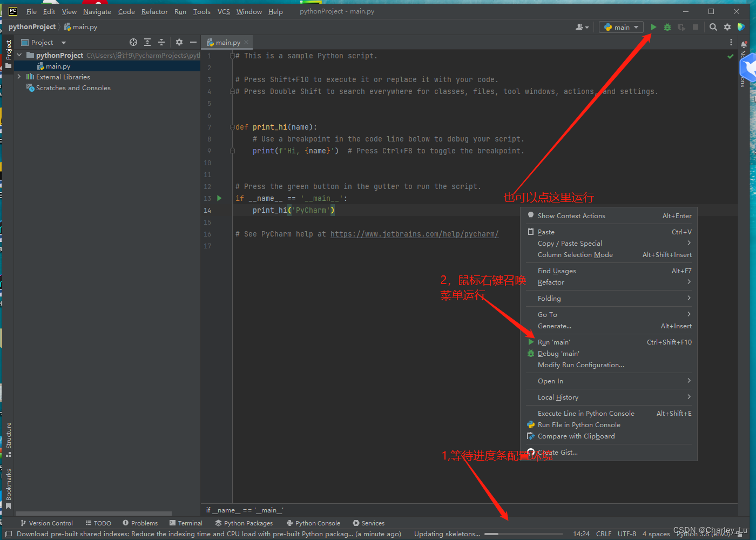Open the jetbrains.com pycharm help link

click(414, 234)
